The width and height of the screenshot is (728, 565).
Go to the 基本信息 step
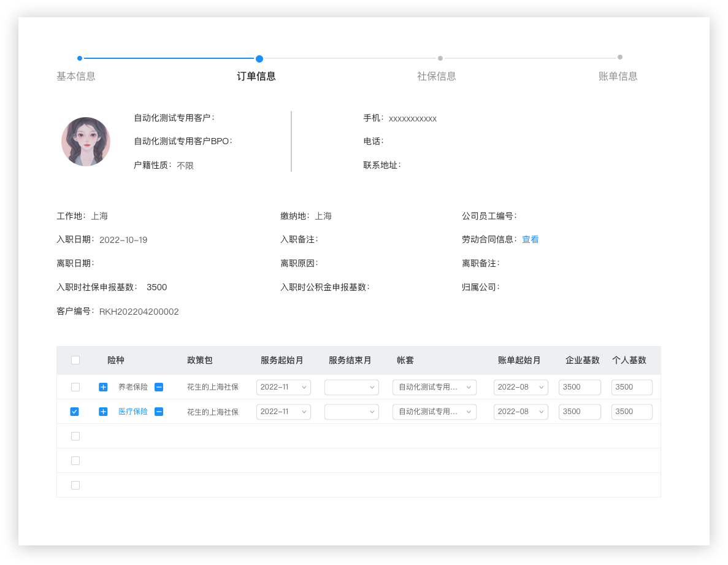click(x=76, y=76)
